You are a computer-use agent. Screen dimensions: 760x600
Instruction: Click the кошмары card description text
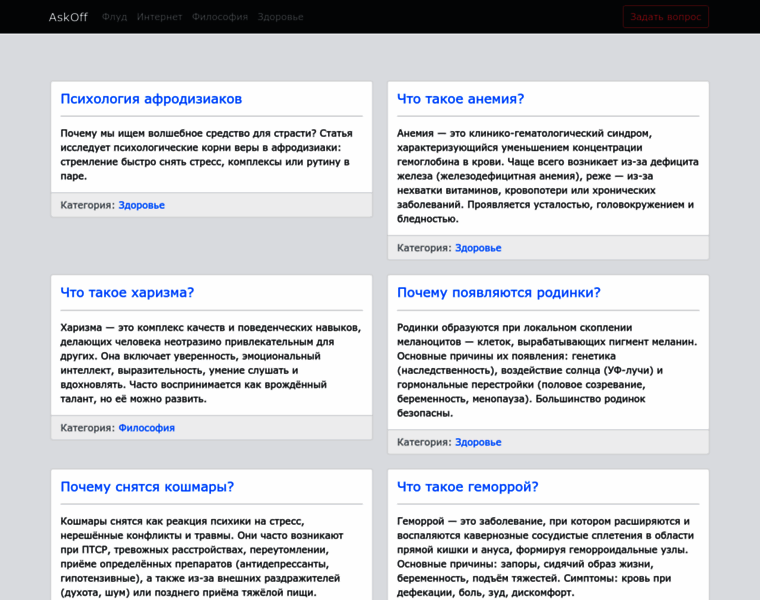click(x=210, y=557)
